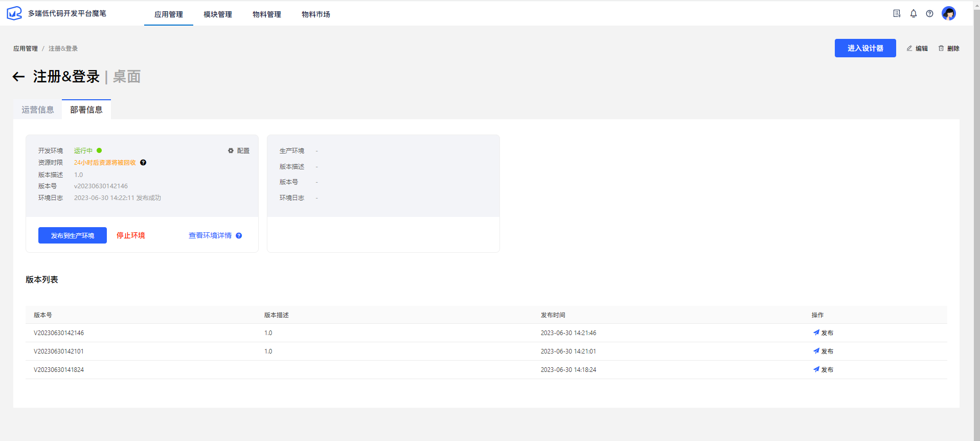This screenshot has height=441, width=980.
Task: Click 配置 text in dev environment card
Action: coord(243,151)
